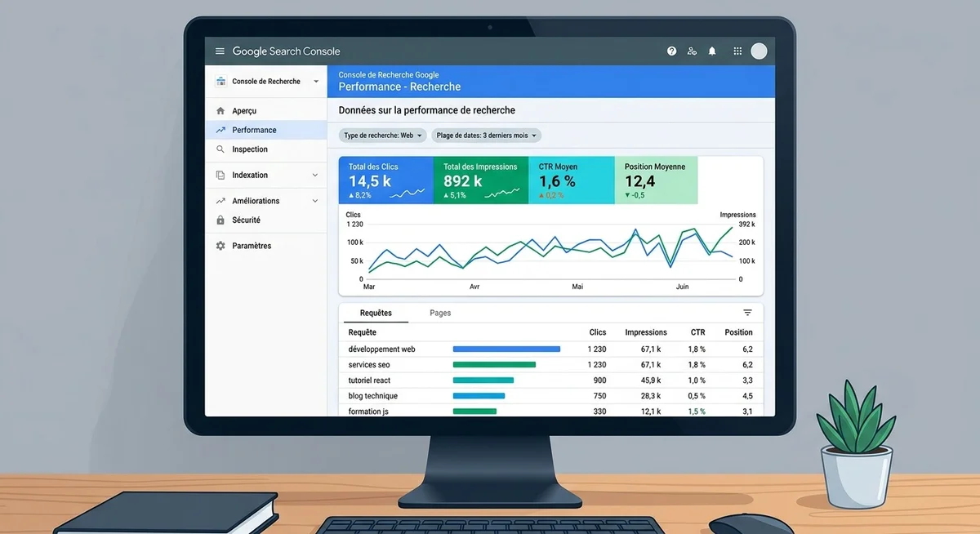Viewport: 980px width, 534px height.
Task: Click the user profile avatar
Action: coord(759,50)
